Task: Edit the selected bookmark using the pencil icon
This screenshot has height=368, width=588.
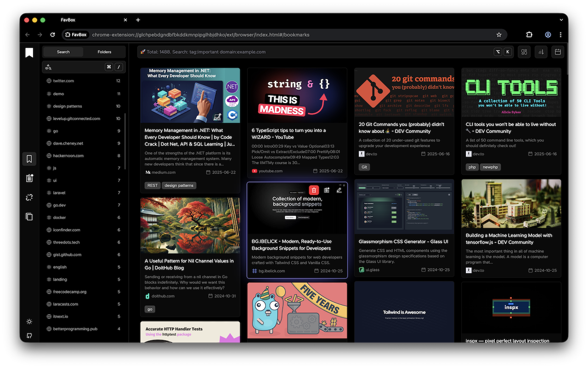Action: tap(339, 190)
